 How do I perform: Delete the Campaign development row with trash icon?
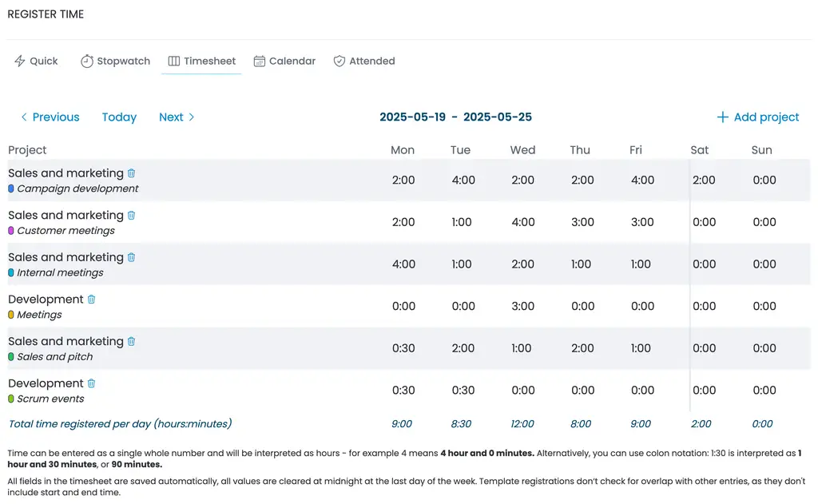click(x=132, y=173)
